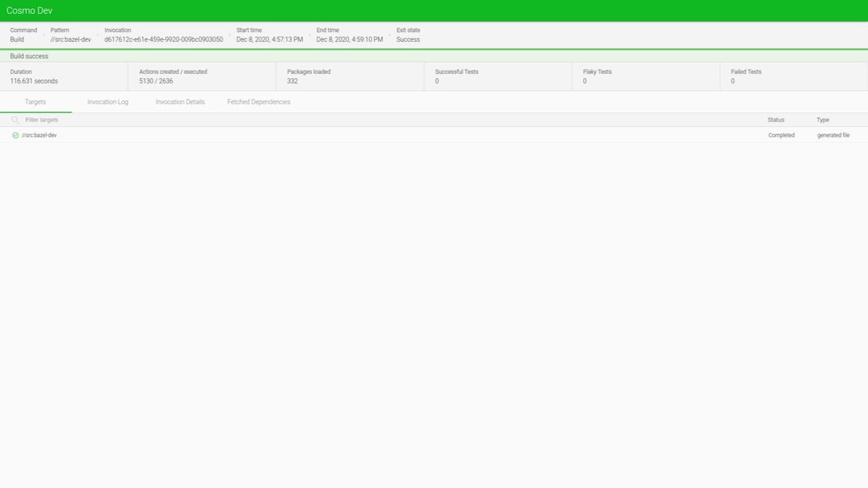Click the End time Dec 8, 2020, 4:59:10 PM
The width and height of the screenshot is (868, 488).
349,39
